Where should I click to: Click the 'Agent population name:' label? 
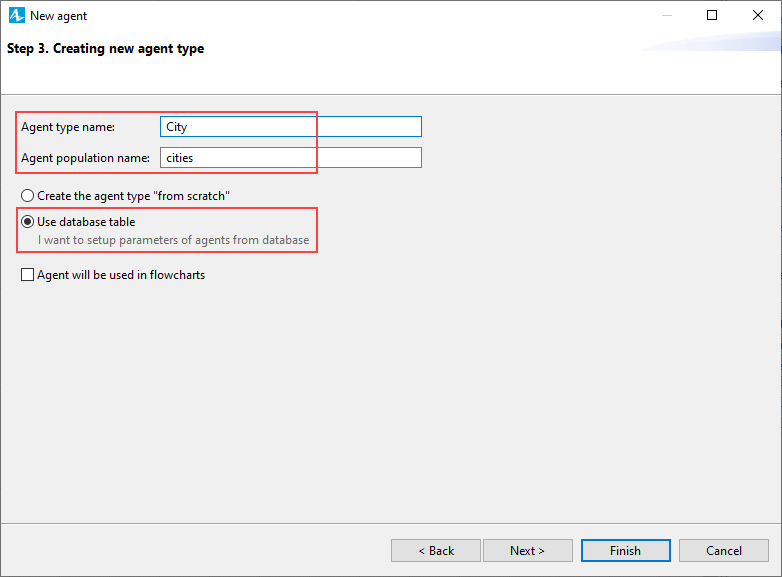coord(85,158)
